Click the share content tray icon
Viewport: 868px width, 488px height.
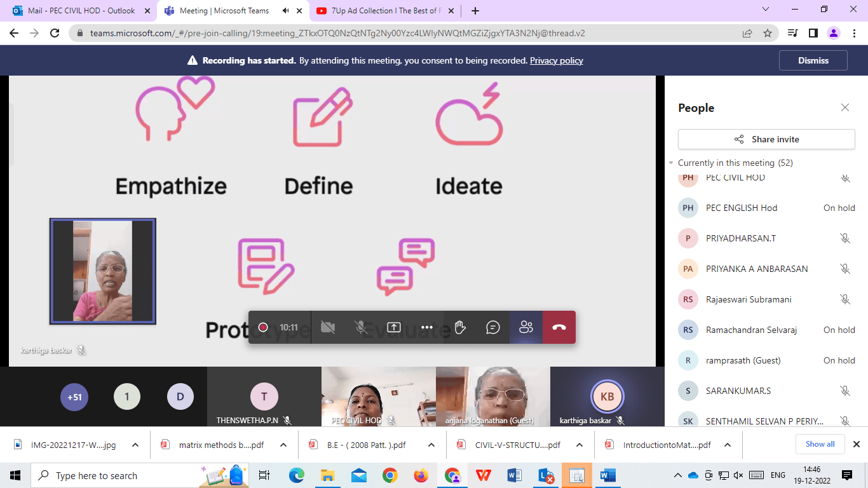click(x=394, y=327)
